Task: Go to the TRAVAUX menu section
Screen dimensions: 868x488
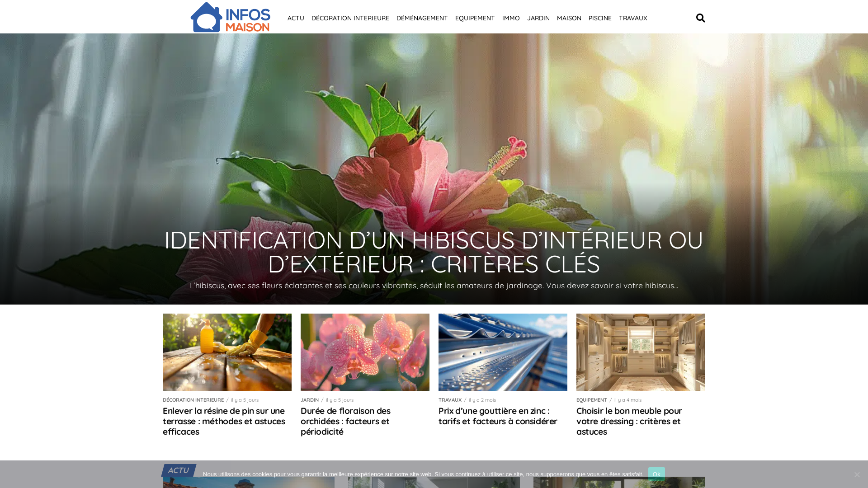Action: click(632, 18)
